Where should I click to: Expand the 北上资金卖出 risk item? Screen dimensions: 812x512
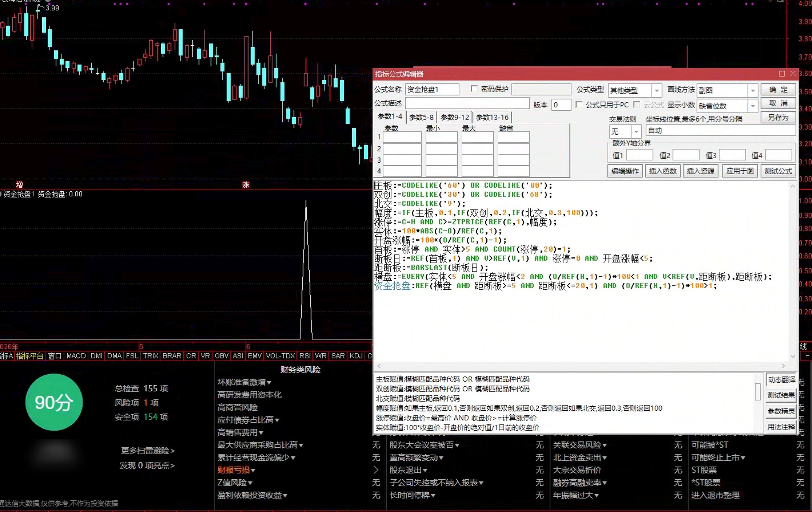580,458
